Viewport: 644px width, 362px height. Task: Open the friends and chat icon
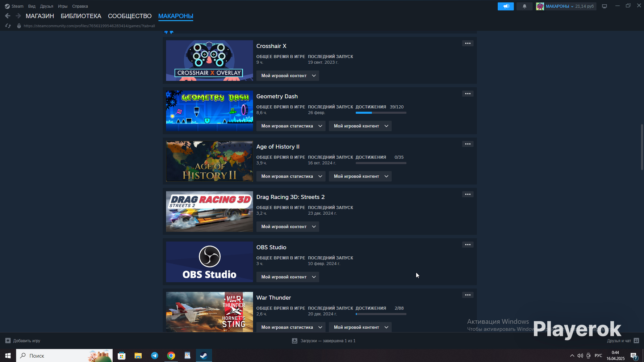point(636,341)
